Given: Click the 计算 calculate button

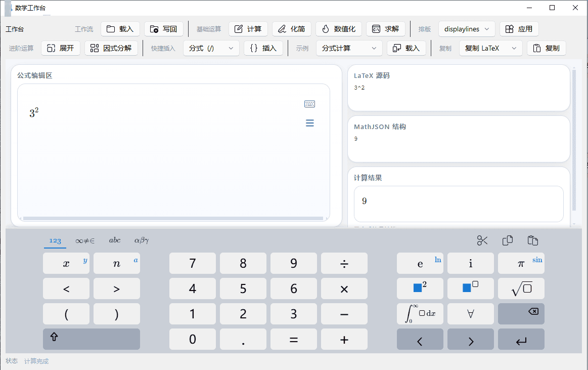Looking at the screenshot, I should [x=248, y=29].
